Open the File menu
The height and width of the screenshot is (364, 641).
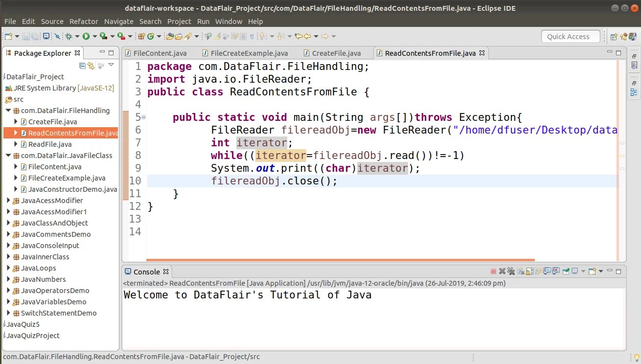[x=10, y=22]
